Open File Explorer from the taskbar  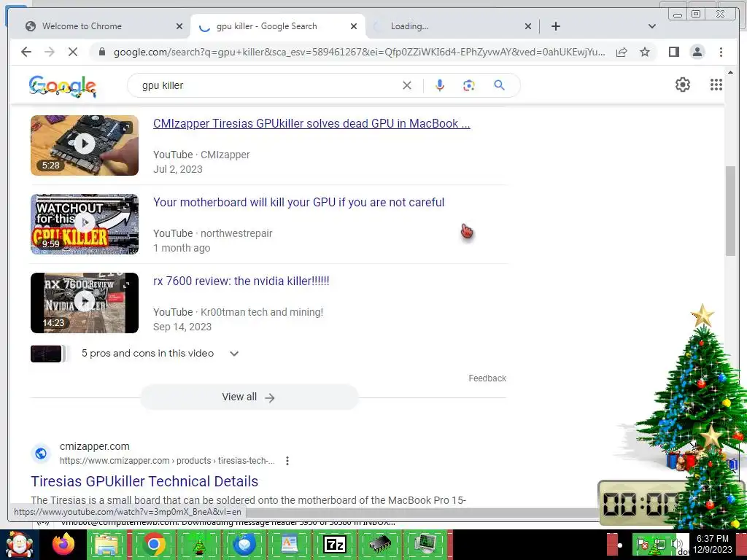(107, 544)
